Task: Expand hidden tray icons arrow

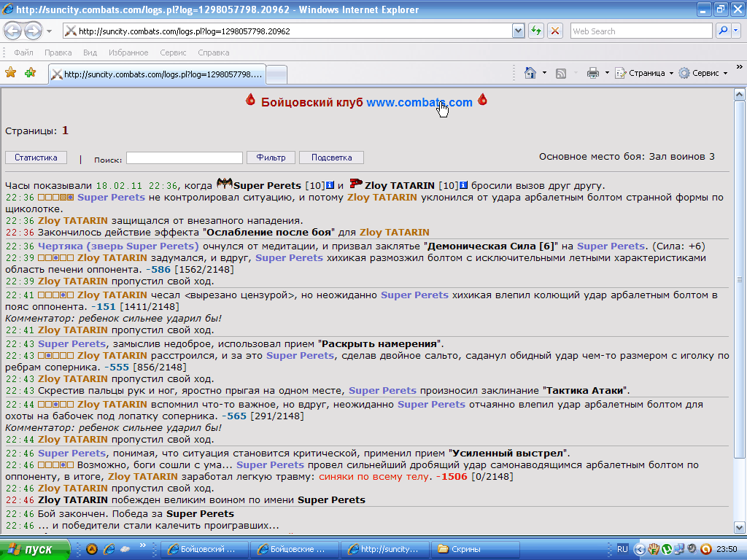Action: pyautogui.click(x=640, y=550)
